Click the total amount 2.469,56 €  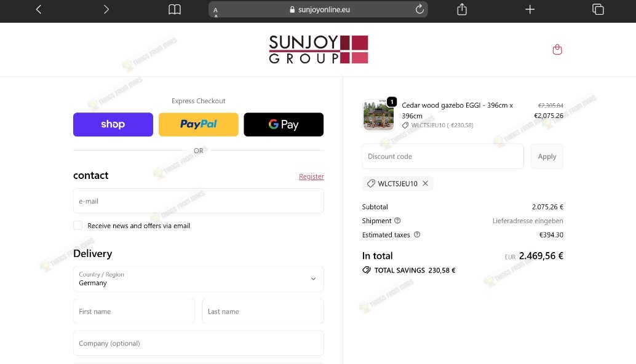541,256
